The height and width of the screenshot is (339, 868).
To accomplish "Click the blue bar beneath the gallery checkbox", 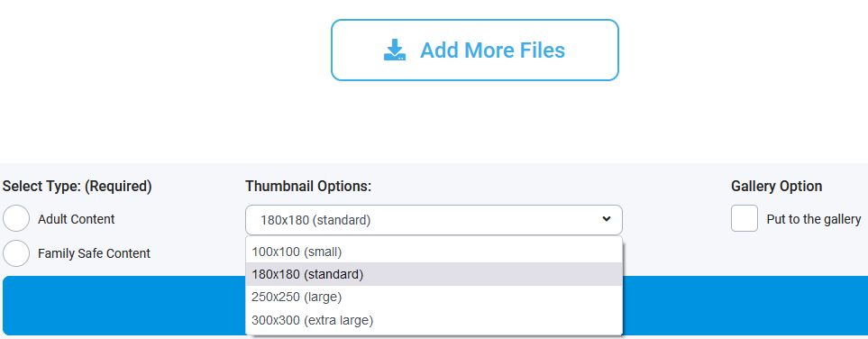I will click(x=745, y=306).
